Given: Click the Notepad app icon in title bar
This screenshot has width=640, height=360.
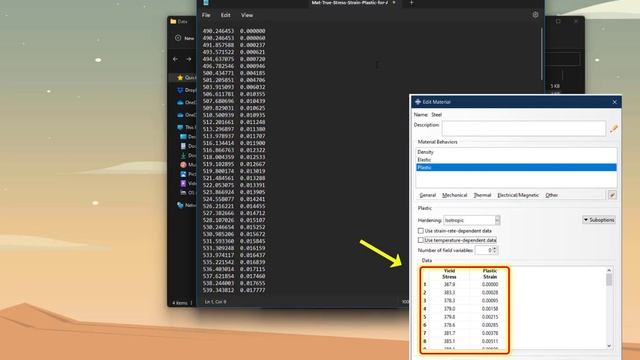Looking at the screenshot, I should pyautogui.click(x=206, y=2).
